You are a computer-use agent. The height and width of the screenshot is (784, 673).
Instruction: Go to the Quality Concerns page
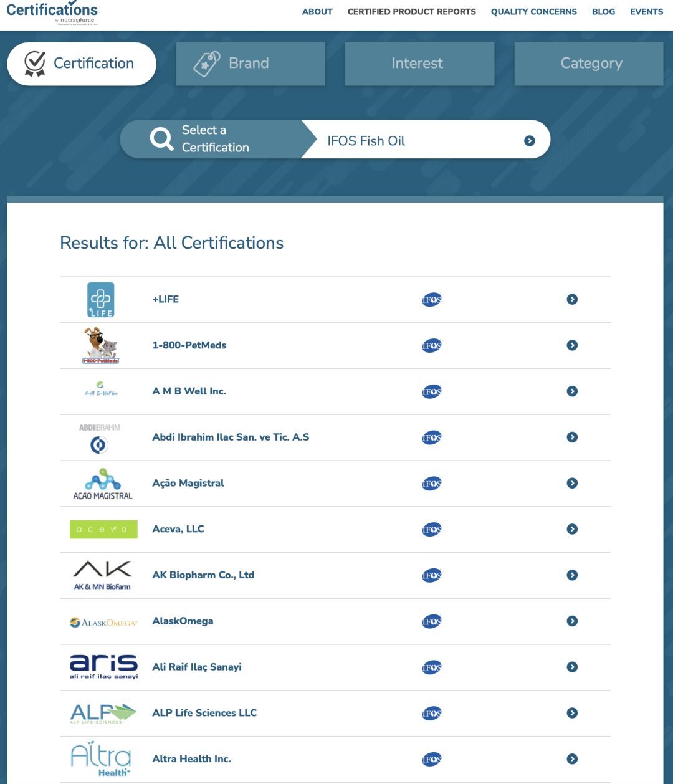point(533,12)
